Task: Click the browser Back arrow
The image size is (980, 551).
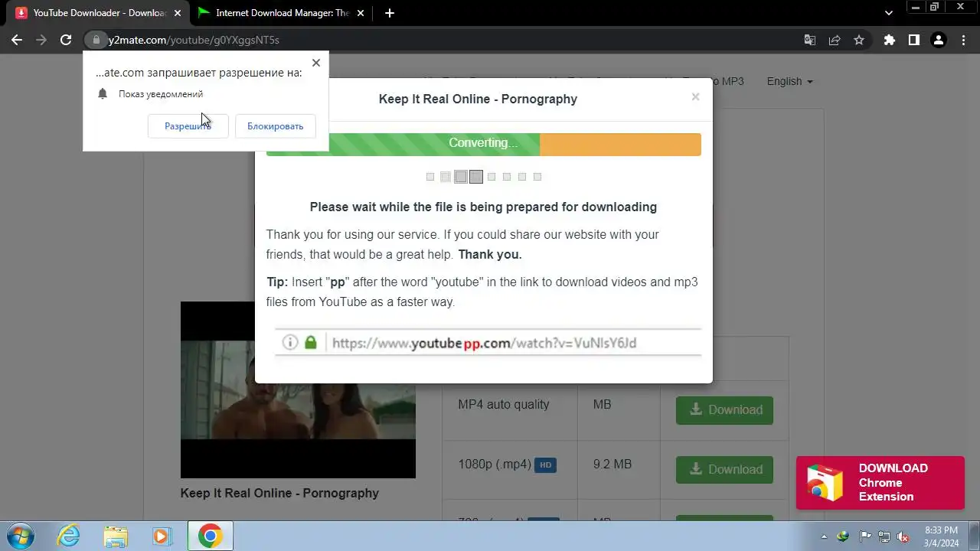Action: (17, 40)
